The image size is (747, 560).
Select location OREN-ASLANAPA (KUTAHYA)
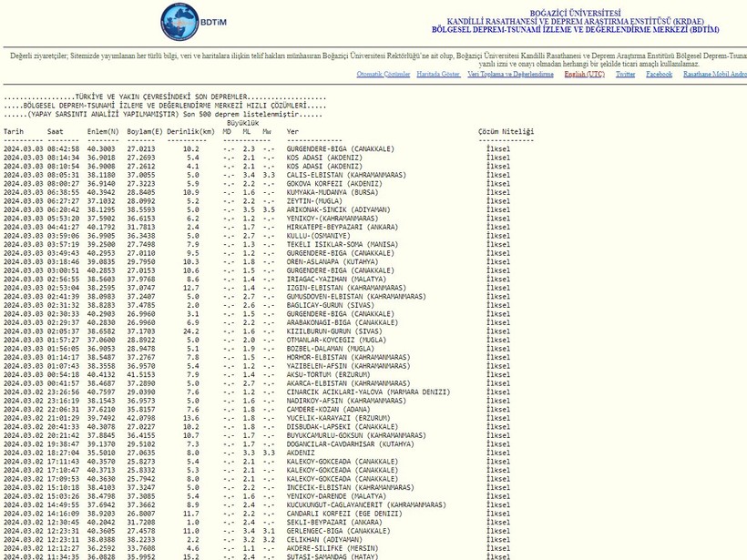(x=333, y=262)
